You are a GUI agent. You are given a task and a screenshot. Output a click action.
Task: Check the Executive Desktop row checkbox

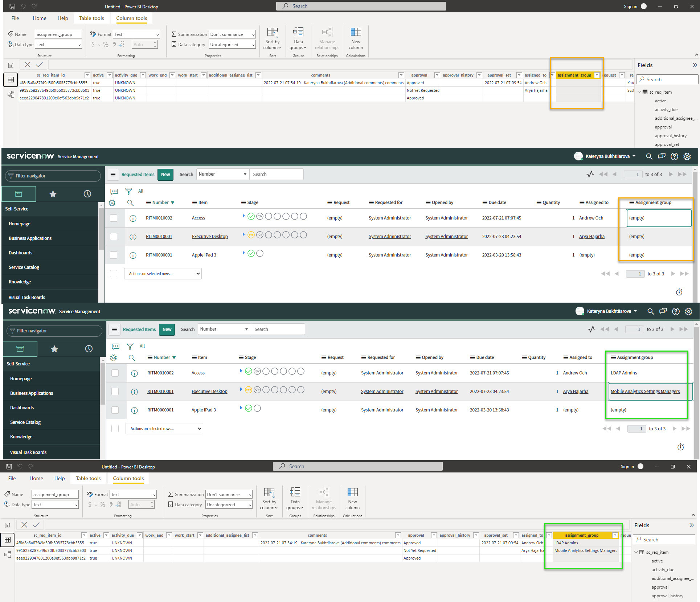[114, 237]
